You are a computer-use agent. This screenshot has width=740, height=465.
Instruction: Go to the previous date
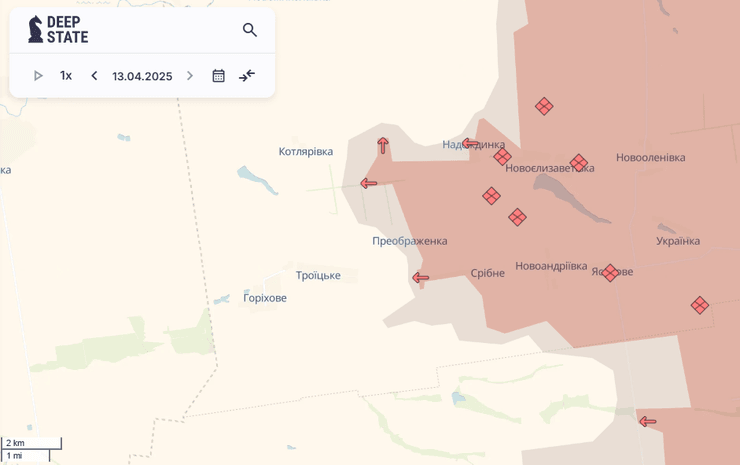94,76
